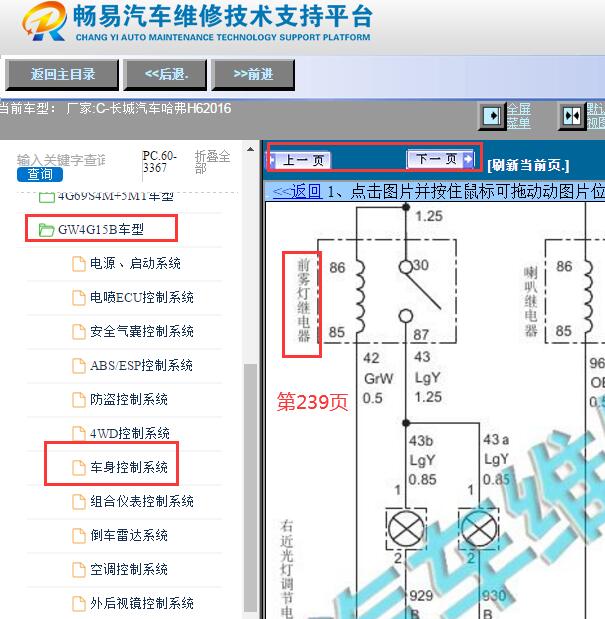The image size is (605, 619).
Task: Click the 右近光灯调节 vertical label
Action: pos(287,568)
